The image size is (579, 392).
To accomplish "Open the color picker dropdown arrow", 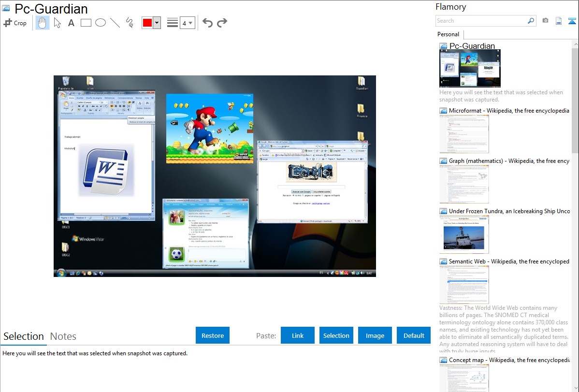I will [x=157, y=23].
